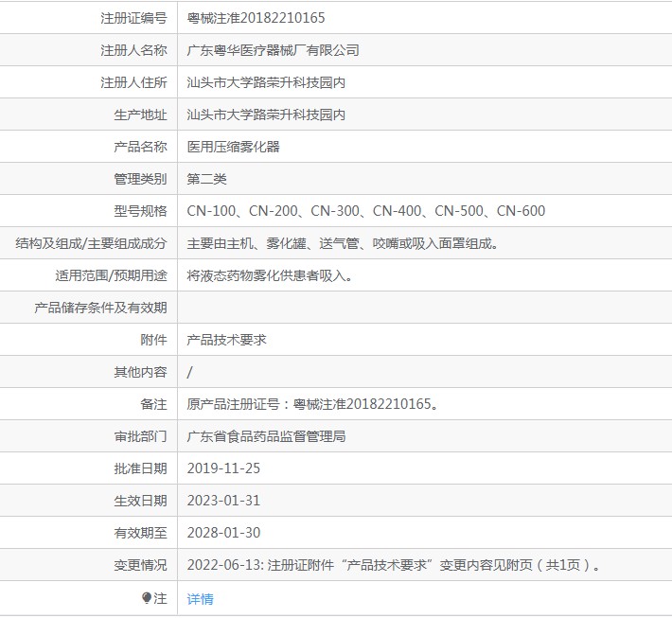Select registration number 粤械注准20182210165 in top row
The height and width of the screenshot is (618, 672).
(x=256, y=18)
